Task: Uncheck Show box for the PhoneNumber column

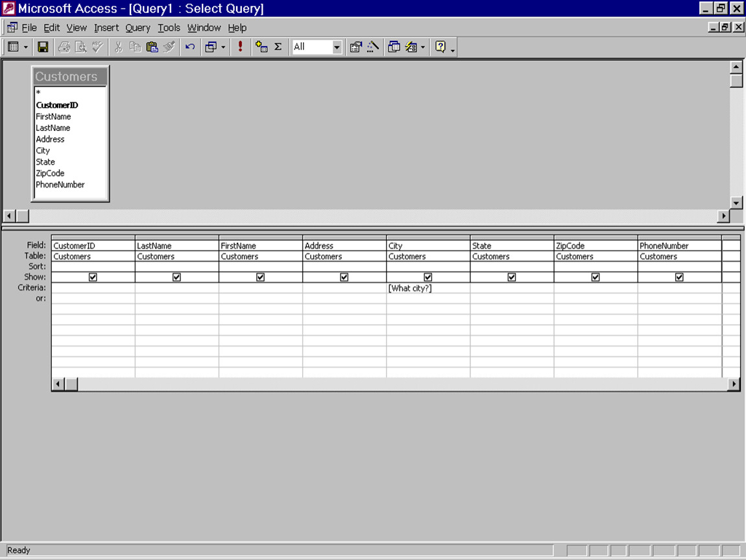Action: point(679,277)
